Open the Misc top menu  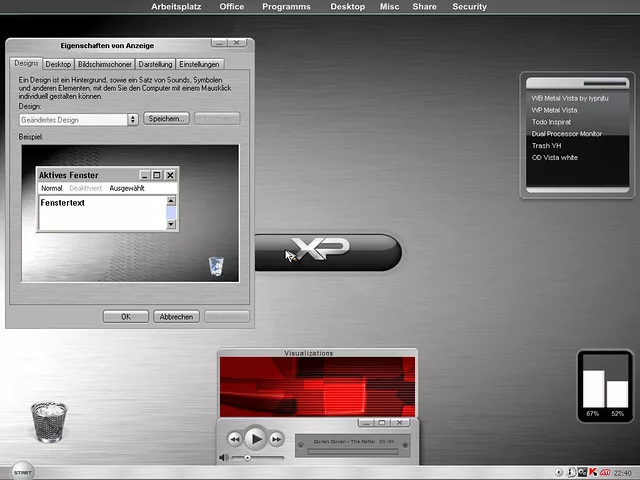[389, 7]
